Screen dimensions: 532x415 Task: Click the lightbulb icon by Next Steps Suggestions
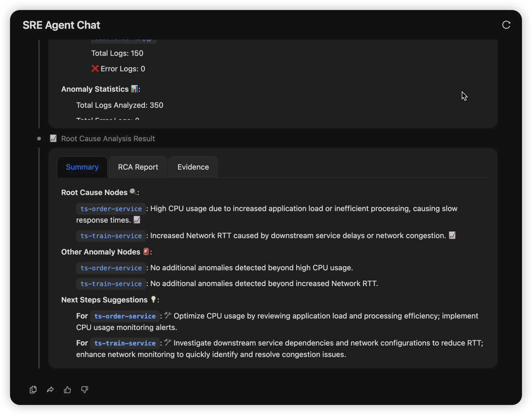click(153, 299)
